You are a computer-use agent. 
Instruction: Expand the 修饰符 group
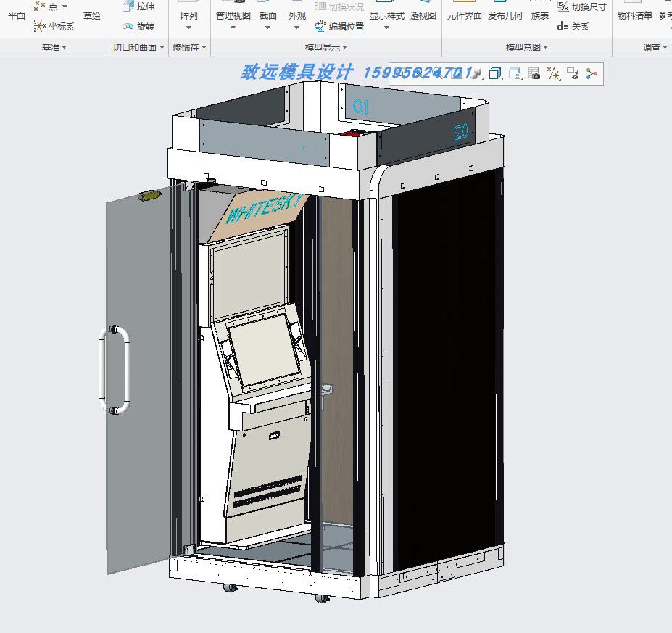point(189,48)
